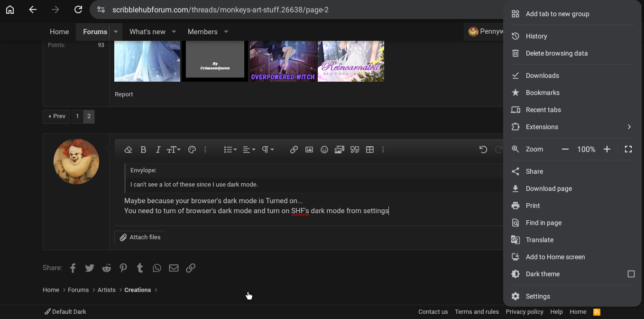Toggle bold formatting in the reply editor
Screen dimensions: 644x319
pyautogui.click(x=143, y=150)
